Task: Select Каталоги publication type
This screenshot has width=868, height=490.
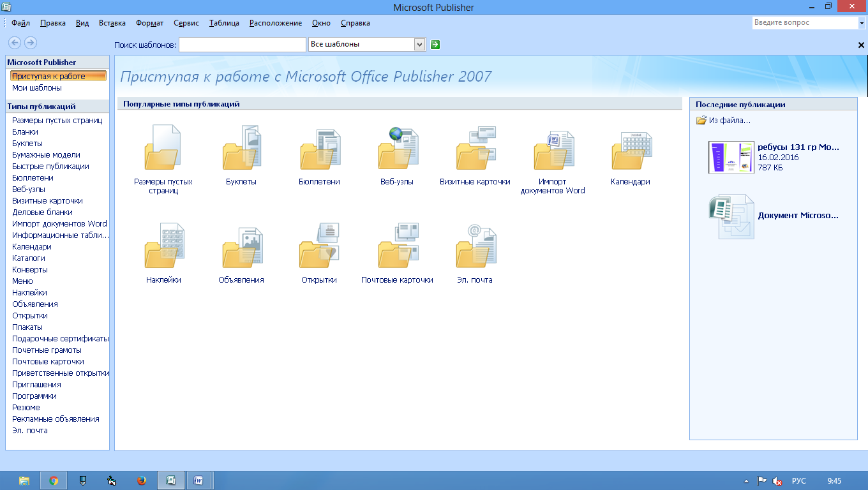Action: (29, 258)
